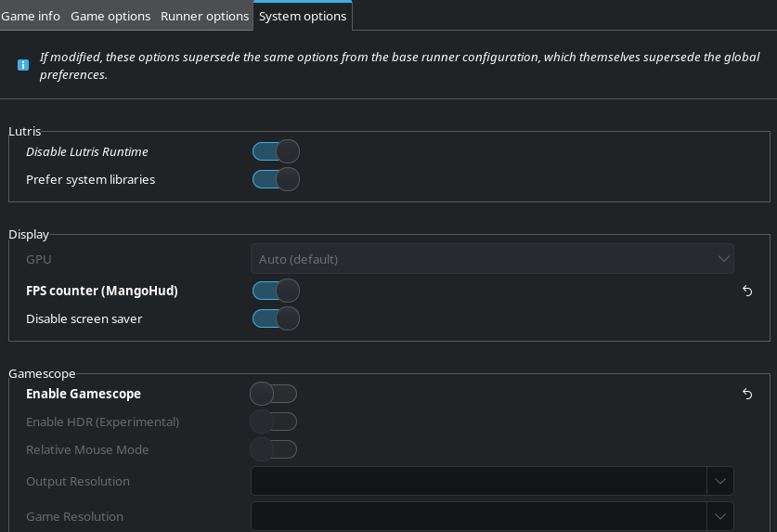This screenshot has height=532, width=777.
Task: Toggle Disable Lutris Runtime switch
Action: pyautogui.click(x=276, y=151)
